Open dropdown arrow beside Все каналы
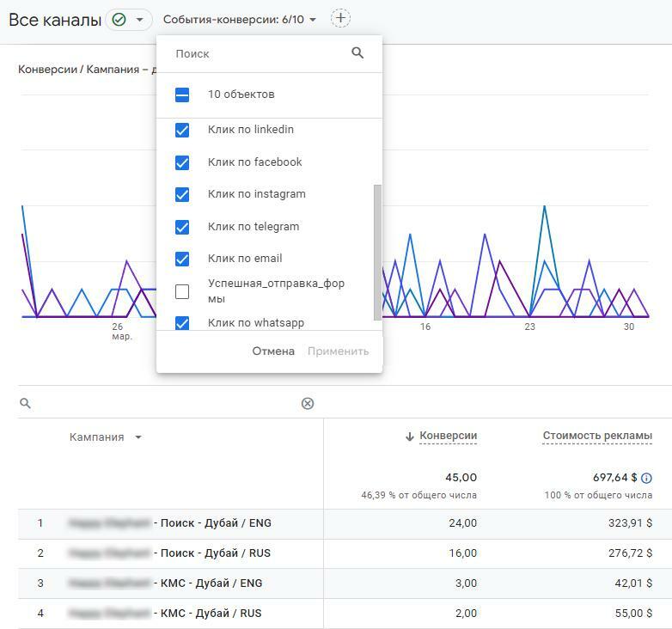 pos(139,20)
